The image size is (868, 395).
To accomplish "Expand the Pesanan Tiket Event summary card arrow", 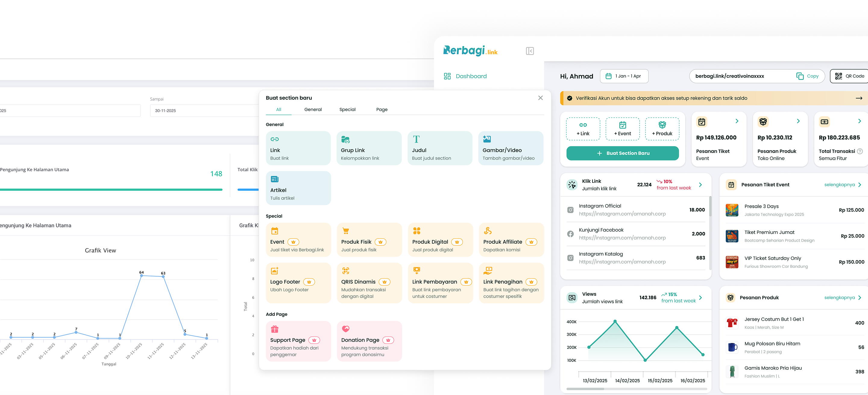I will click(x=737, y=121).
